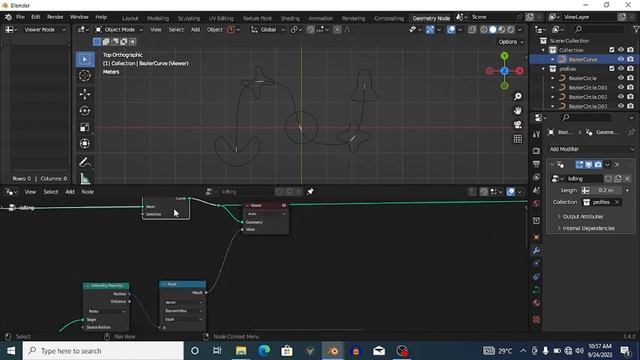640x360 pixels.
Task: Hide BezierCircle.002 with its eye icon
Action: point(621,97)
